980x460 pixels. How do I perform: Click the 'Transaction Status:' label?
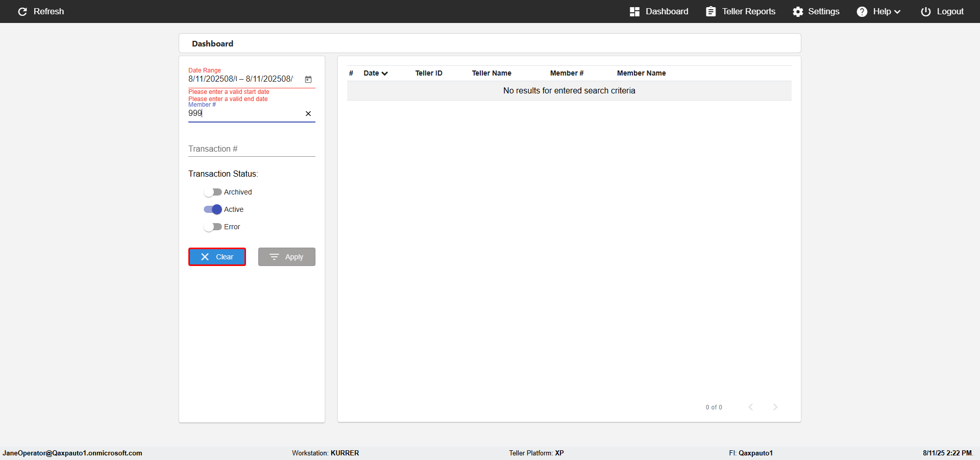tap(223, 174)
